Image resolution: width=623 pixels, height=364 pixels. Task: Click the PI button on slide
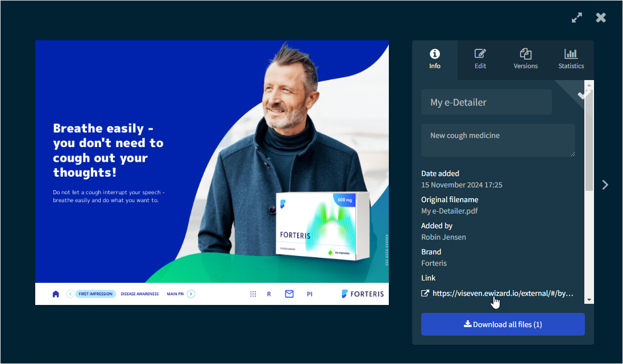(310, 294)
